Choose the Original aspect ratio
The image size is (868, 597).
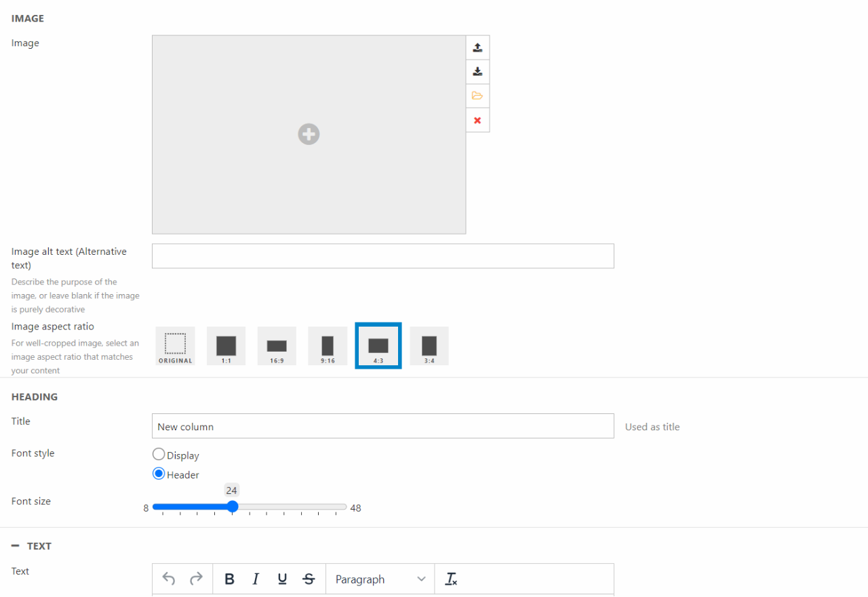(175, 346)
